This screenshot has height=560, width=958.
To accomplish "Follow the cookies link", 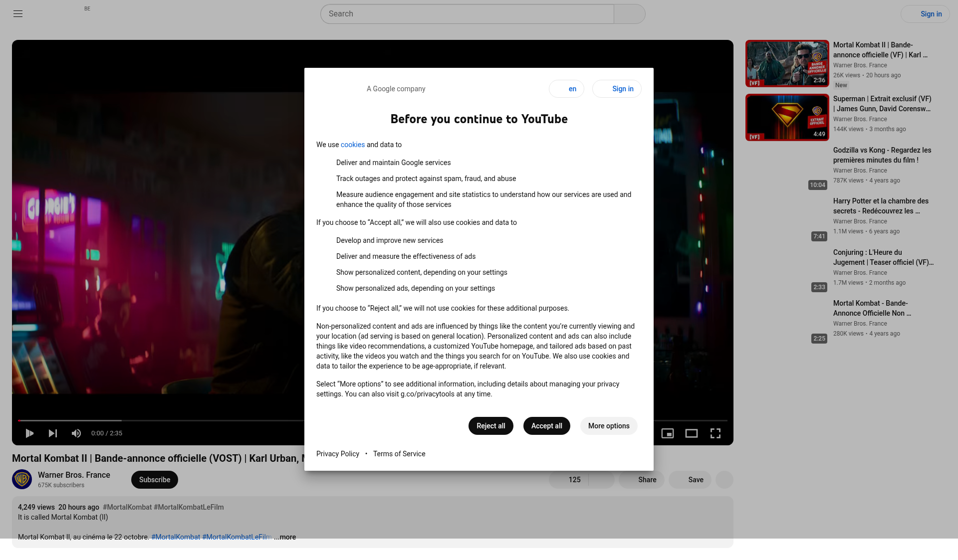I will [353, 145].
